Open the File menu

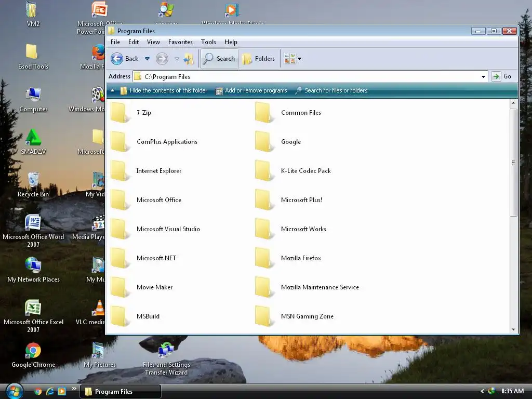click(x=115, y=42)
